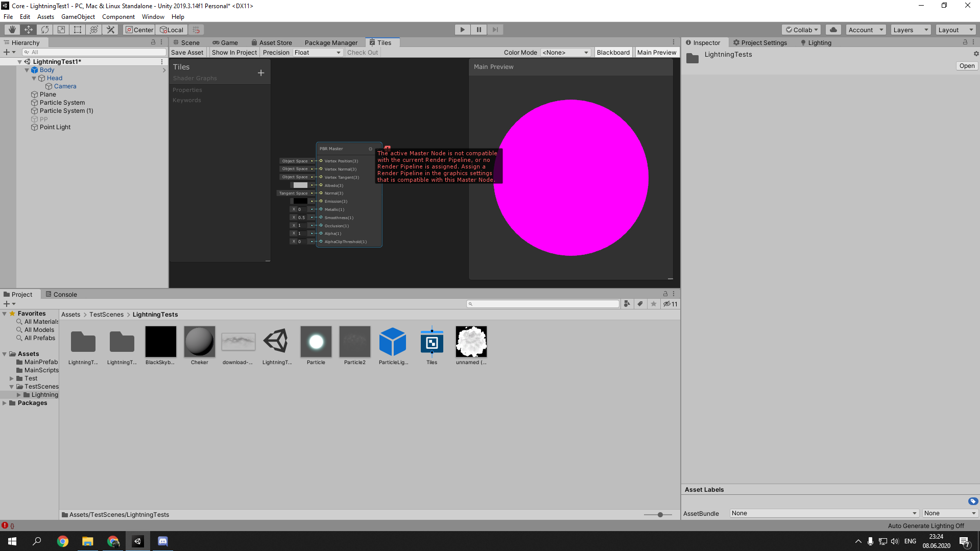Open the Precision Float dropdown
This screenshot has width=980, height=551.
coord(317,53)
